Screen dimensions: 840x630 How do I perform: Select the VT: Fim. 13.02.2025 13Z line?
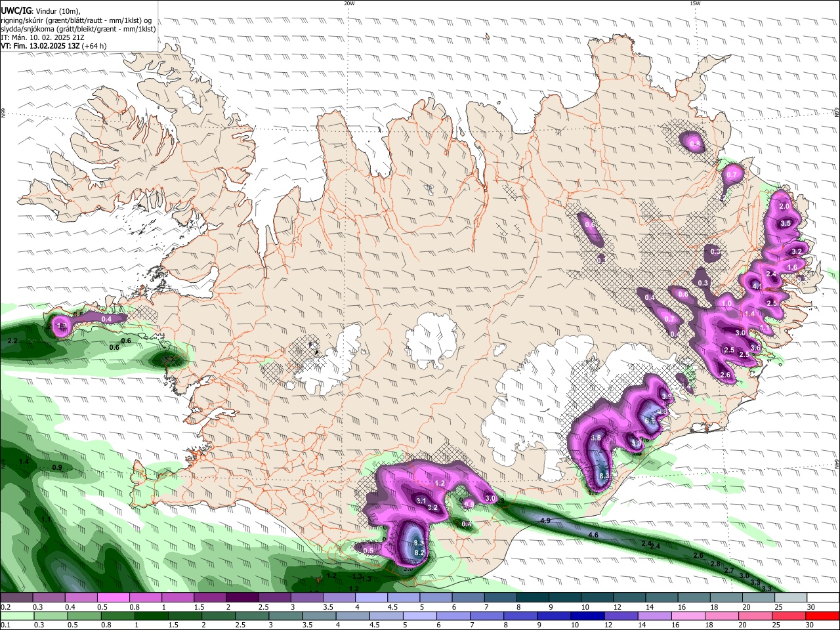coord(40,46)
